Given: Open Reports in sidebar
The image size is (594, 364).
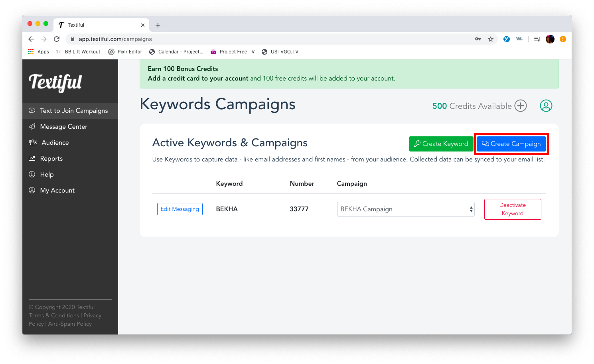Looking at the screenshot, I should pyautogui.click(x=70, y=158).
